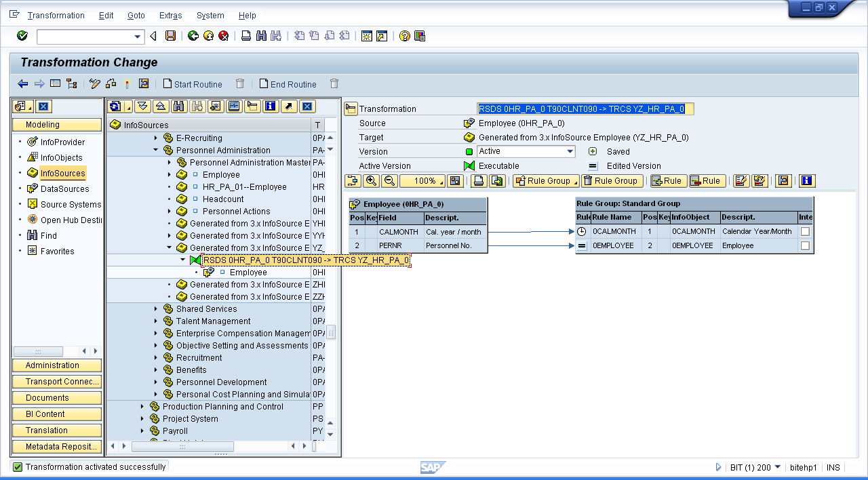Select Headcount tree item
The width and height of the screenshot is (868, 480).
point(223,199)
